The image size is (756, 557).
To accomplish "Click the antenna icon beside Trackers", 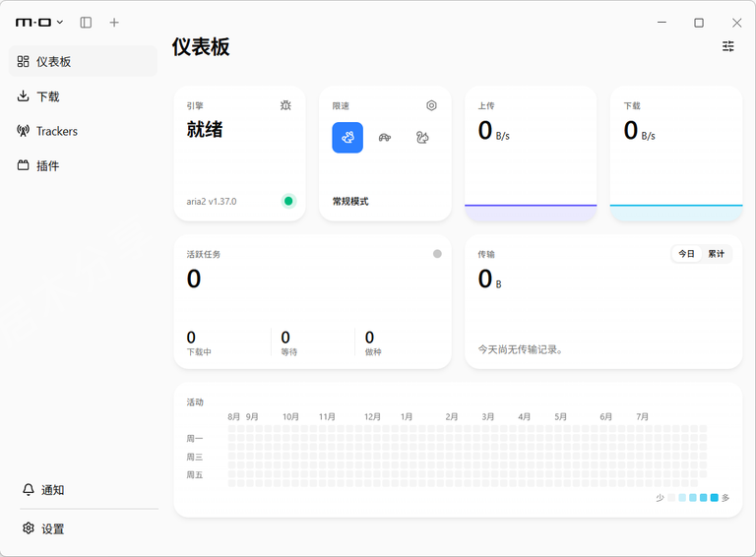I will click(24, 131).
